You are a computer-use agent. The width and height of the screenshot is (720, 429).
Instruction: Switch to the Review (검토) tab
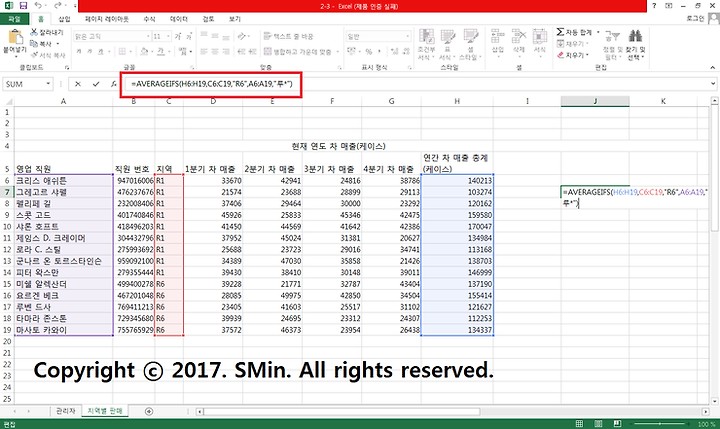click(208, 19)
